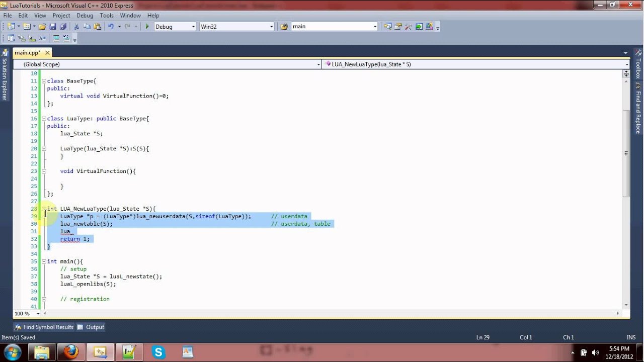Open the Window menu
644x362 pixels.
[130, 16]
